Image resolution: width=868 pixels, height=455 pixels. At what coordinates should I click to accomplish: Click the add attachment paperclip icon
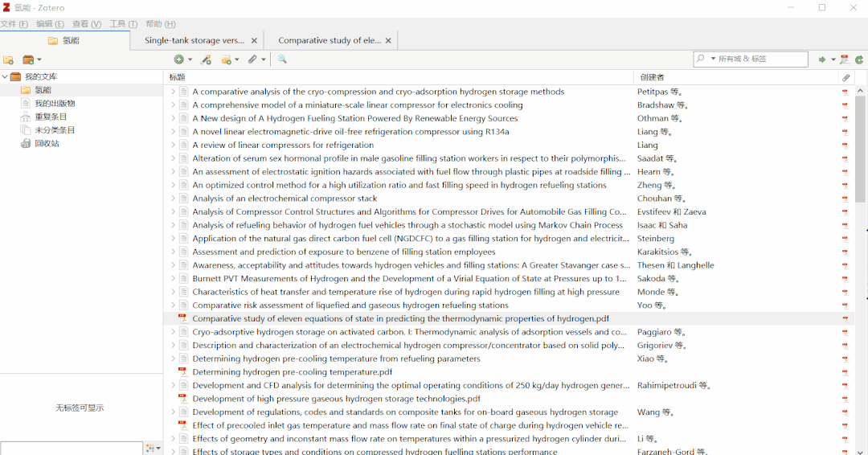252,59
